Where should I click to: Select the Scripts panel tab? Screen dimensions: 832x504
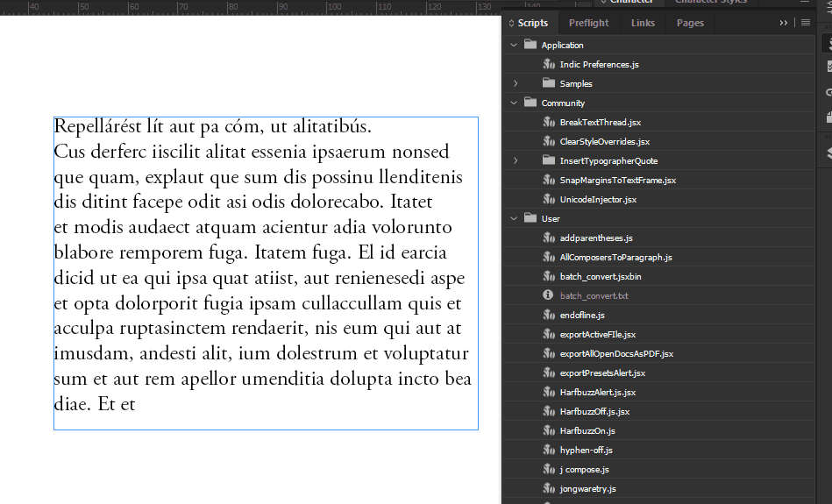[x=533, y=23]
